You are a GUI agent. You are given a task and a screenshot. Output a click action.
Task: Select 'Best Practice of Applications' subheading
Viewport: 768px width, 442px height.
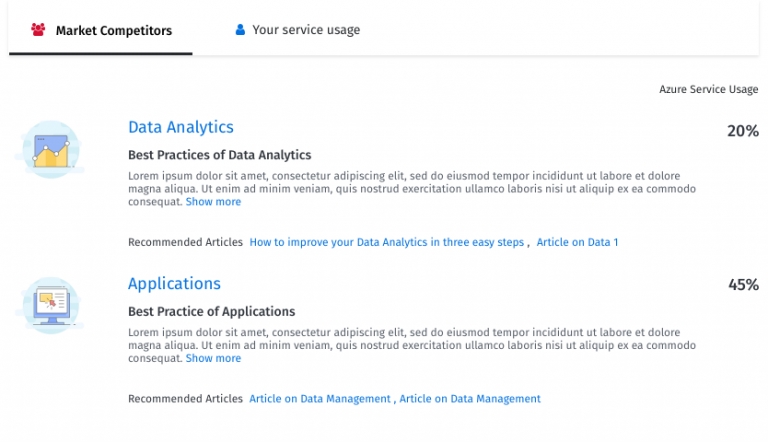pos(211,311)
